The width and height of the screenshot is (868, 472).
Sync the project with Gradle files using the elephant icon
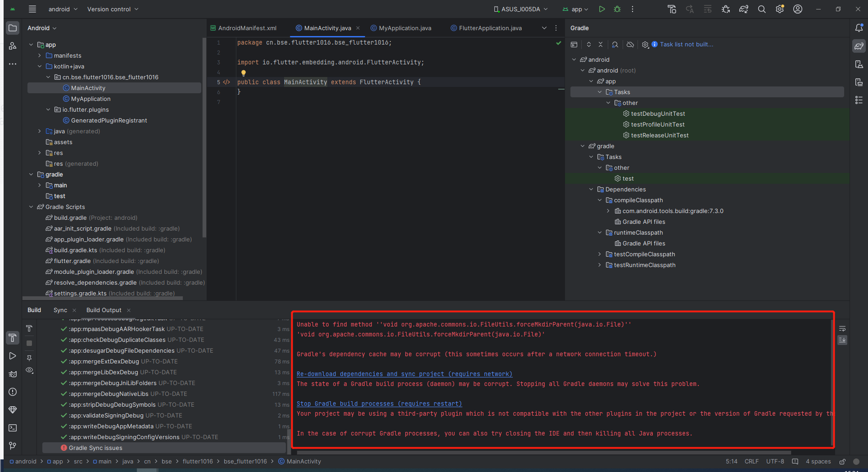[744, 9]
